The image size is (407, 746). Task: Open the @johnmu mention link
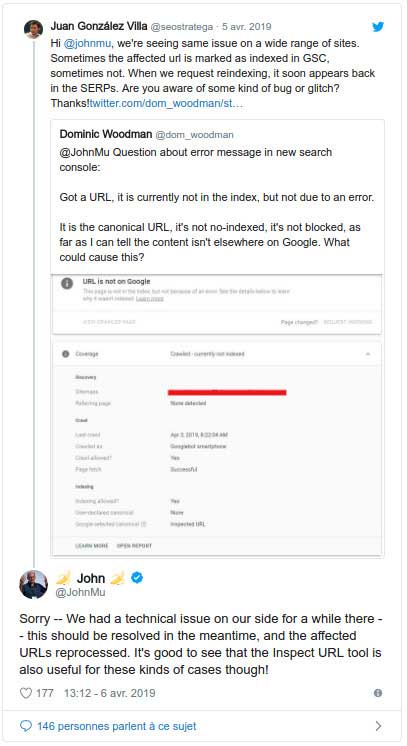coord(87,43)
